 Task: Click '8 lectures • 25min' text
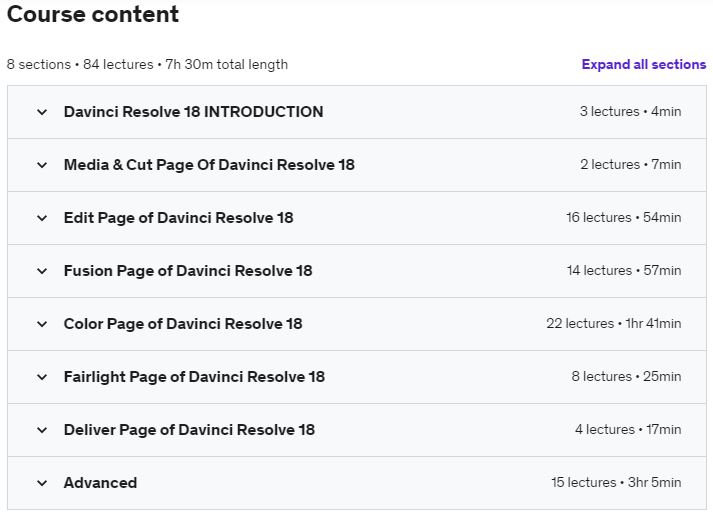(626, 376)
